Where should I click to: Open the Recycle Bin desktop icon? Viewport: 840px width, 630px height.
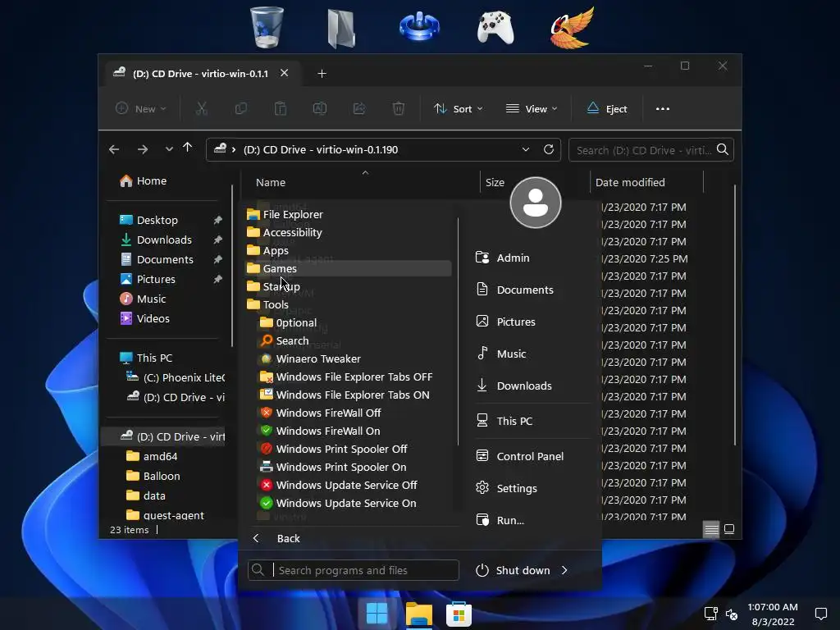pyautogui.click(x=267, y=27)
